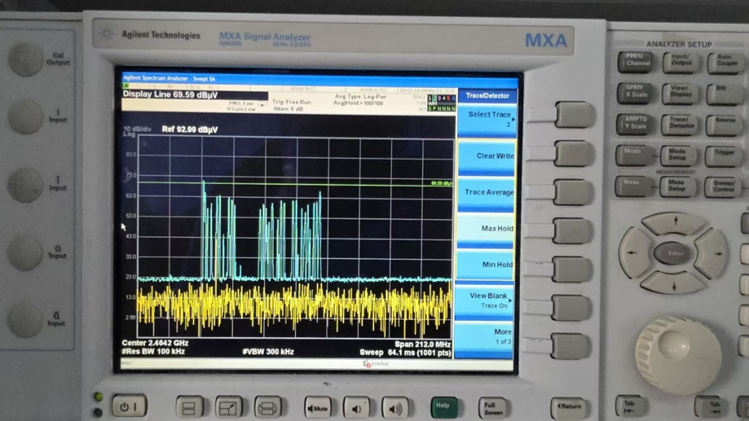Open More softkey page 1 of 3

click(x=487, y=336)
